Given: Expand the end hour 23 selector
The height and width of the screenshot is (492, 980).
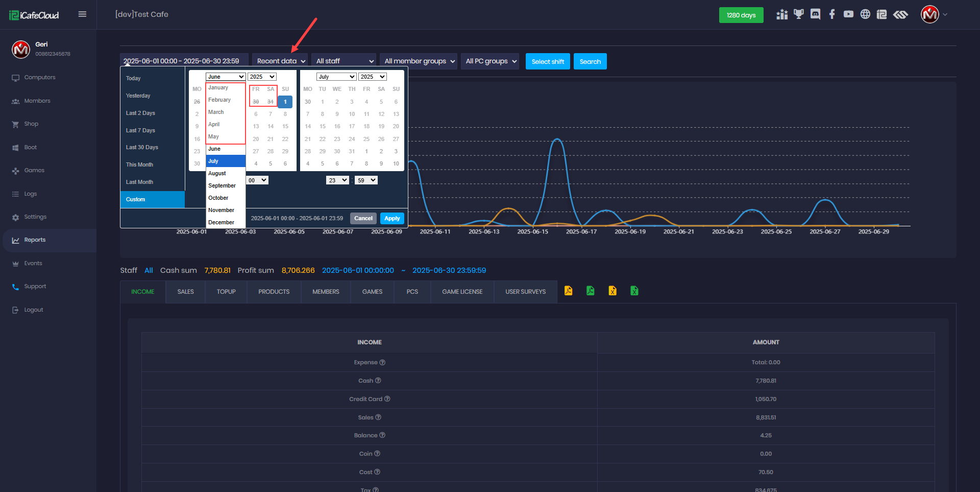Looking at the screenshot, I should 337,180.
